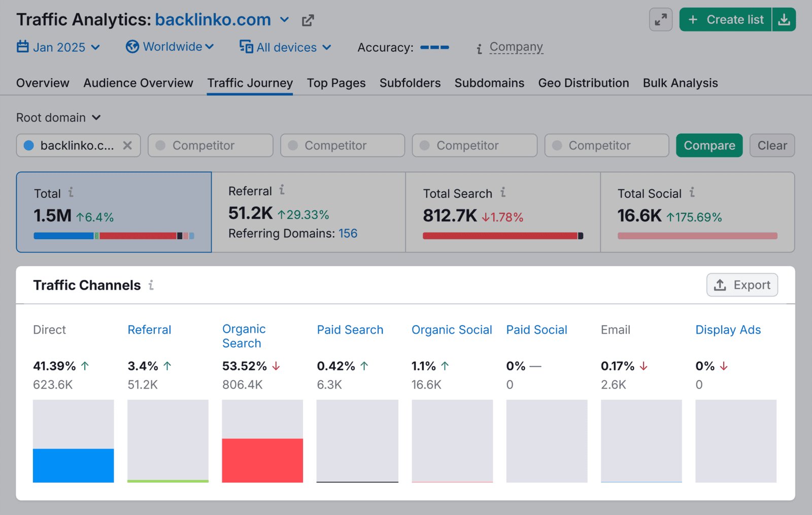Select the radio circle in the first Competitor field
Viewport: 812px width, 515px height.
(161, 145)
